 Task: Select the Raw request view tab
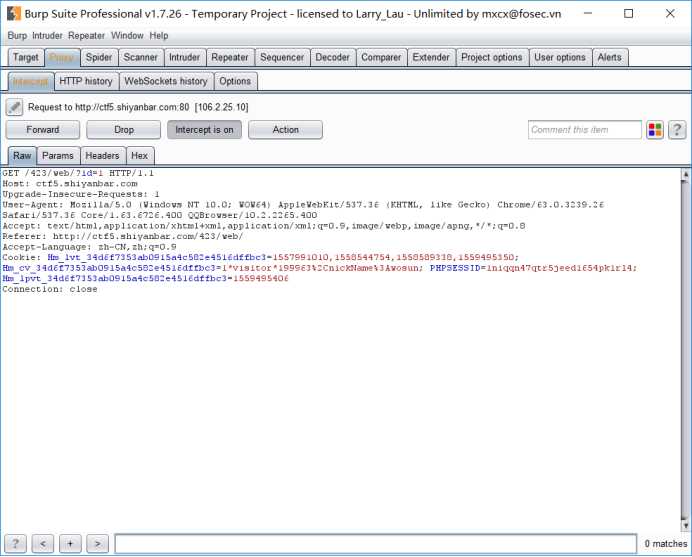(22, 156)
